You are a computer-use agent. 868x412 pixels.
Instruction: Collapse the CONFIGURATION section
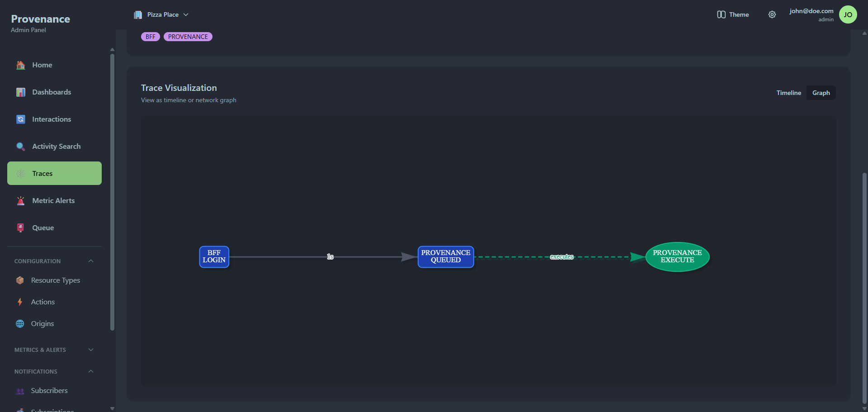tap(90, 261)
